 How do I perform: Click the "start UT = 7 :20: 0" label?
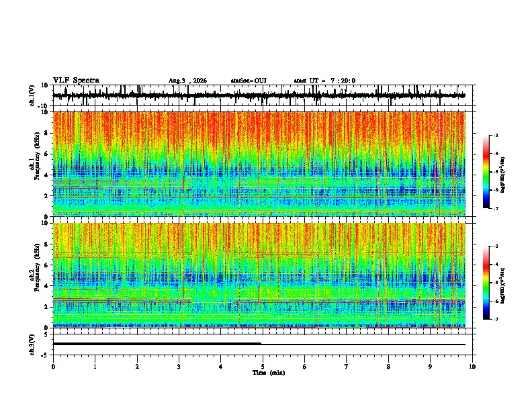tap(324, 81)
